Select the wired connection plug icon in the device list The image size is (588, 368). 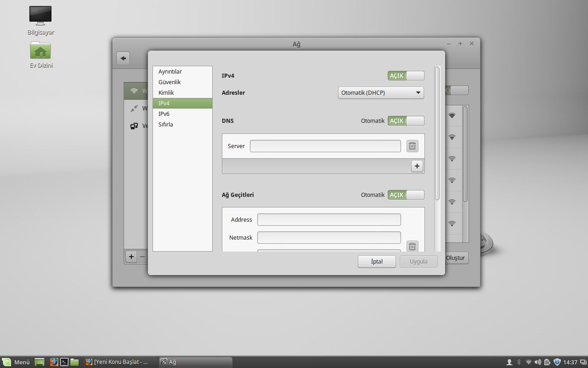pos(134,109)
